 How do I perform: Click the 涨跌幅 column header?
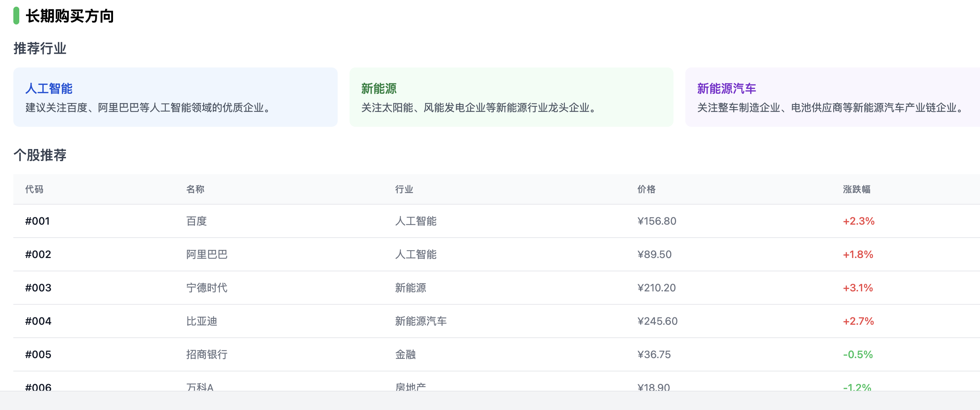point(856,189)
